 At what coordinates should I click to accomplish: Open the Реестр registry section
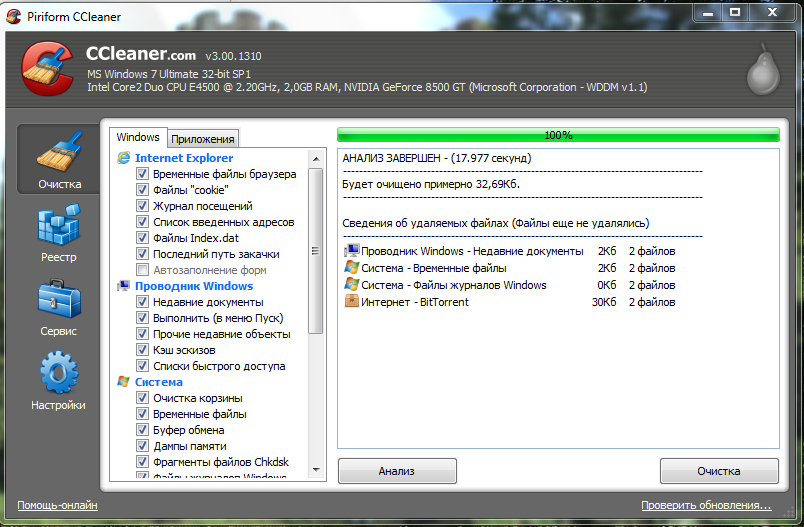[x=58, y=233]
